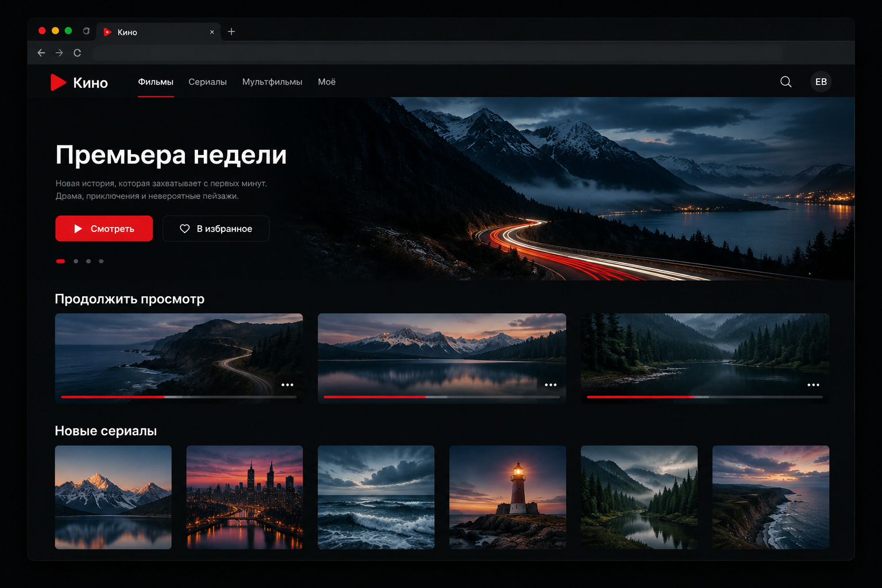Select the first active red carousel dot

pos(60,261)
